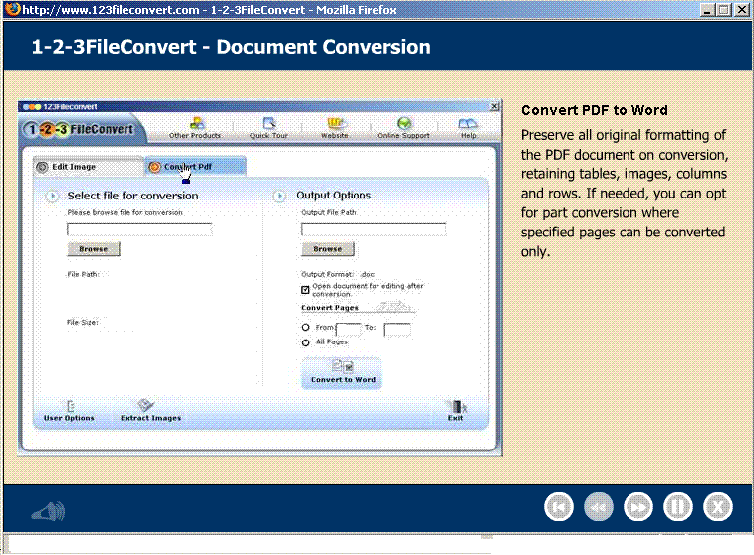The width and height of the screenshot is (754, 555).
Task: Maximize the Firefox window
Action: point(724,10)
